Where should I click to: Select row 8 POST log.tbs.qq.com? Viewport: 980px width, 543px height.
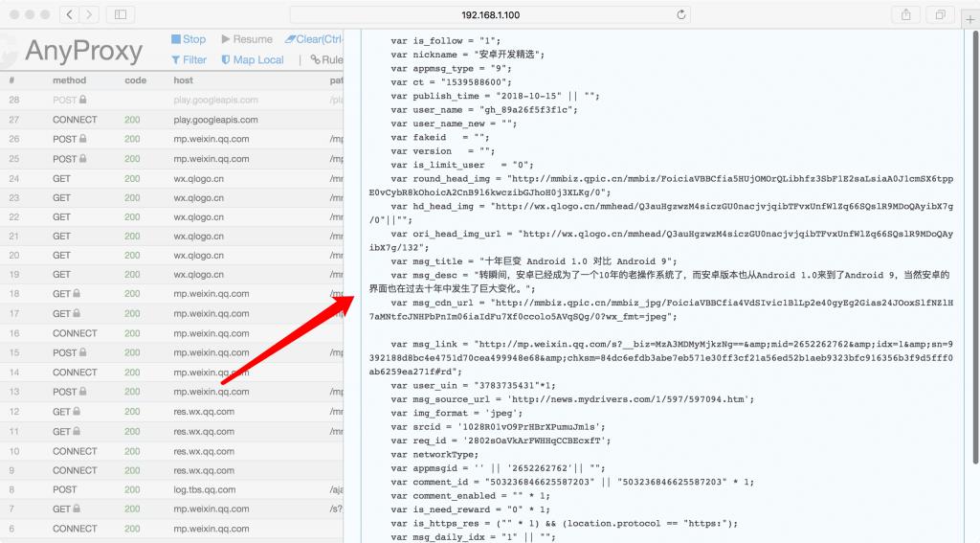point(172,489)
